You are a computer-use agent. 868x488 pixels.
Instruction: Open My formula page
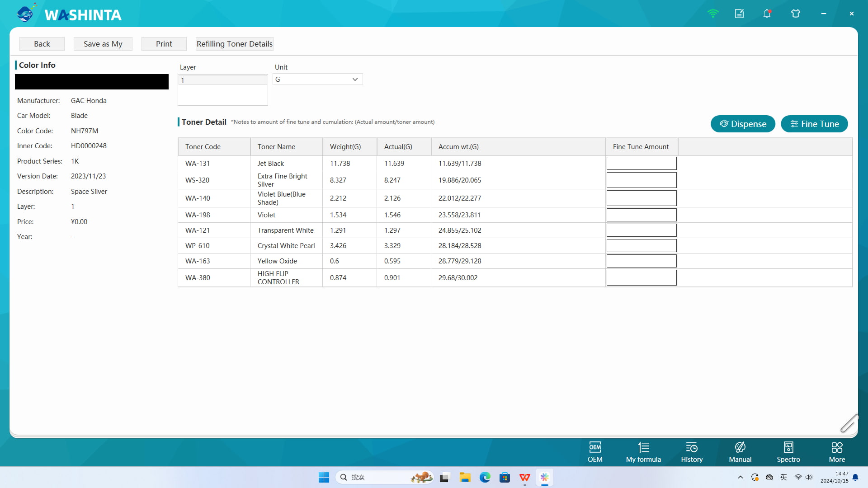tap(643, 452)
